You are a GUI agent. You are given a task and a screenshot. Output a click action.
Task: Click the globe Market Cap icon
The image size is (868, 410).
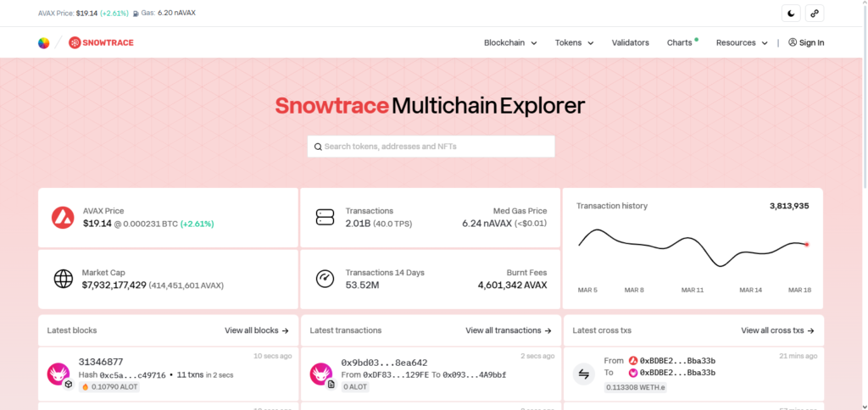[63, 279]
